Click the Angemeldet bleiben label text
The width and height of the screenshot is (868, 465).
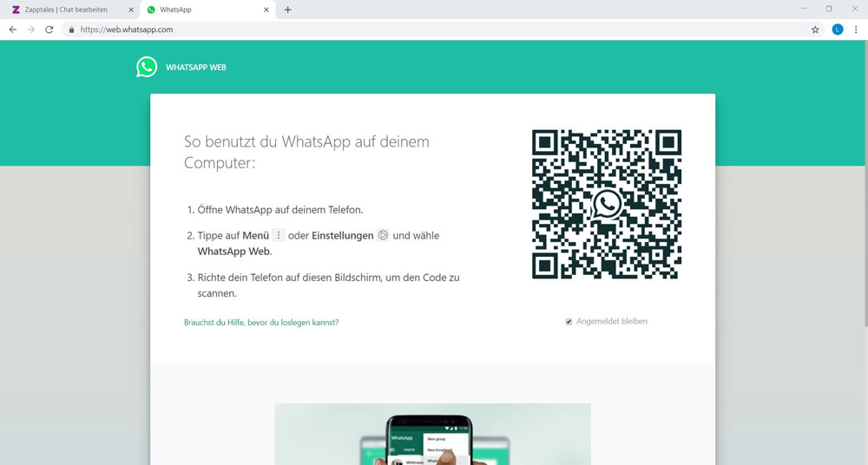(x=612, y=321)
